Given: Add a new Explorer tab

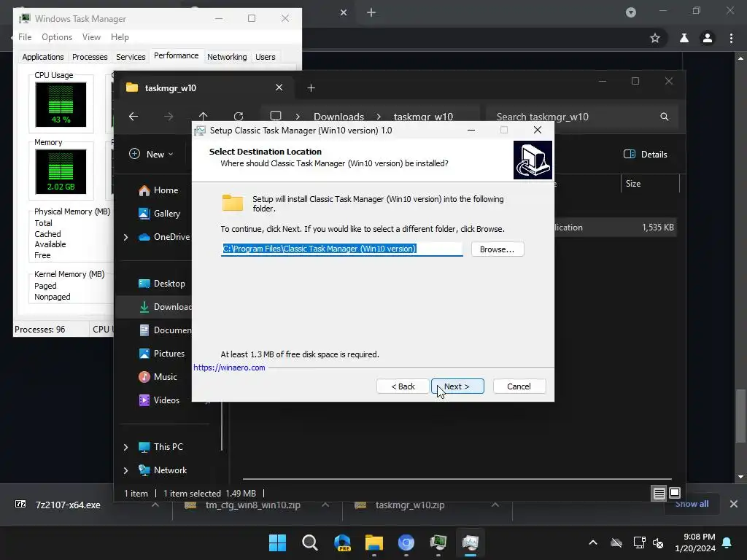Looking at the screenshot, I should [x=311, y=87].
